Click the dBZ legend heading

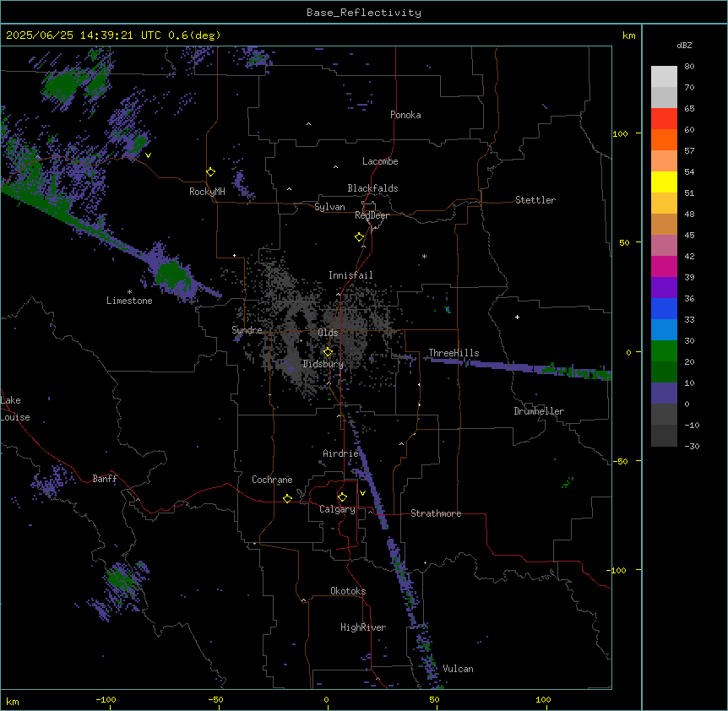click(x=684, y=45)
